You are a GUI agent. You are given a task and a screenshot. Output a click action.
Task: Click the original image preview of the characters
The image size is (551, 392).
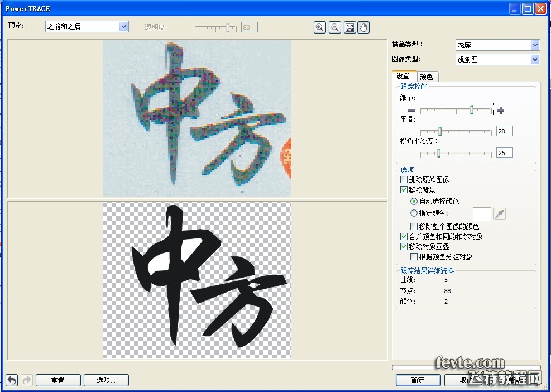tap(197, 118)
